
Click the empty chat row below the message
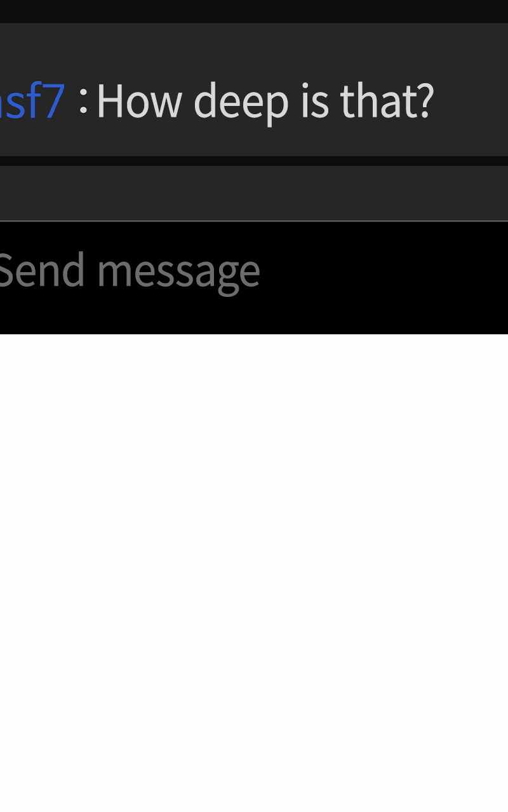click(254, 193)
